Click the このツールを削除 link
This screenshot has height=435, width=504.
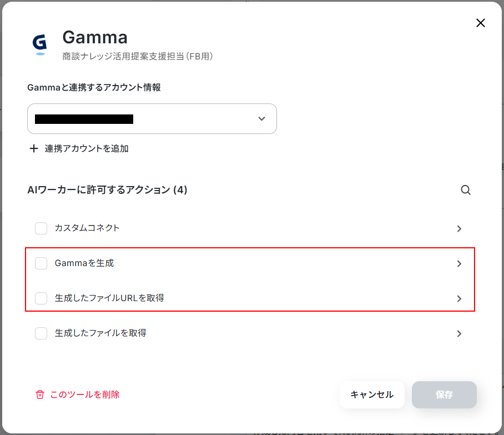(85, 394)
